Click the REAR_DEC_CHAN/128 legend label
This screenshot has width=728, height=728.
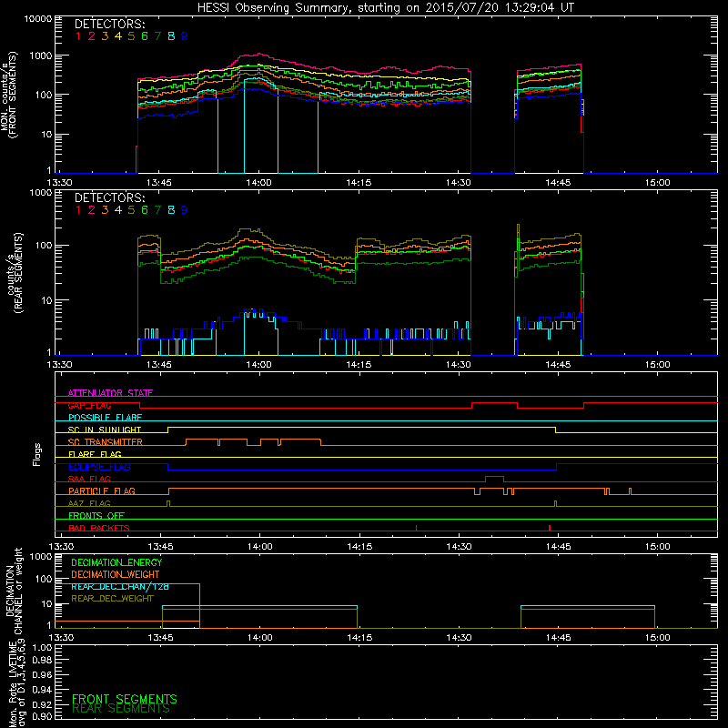click(x=120, y=587)
